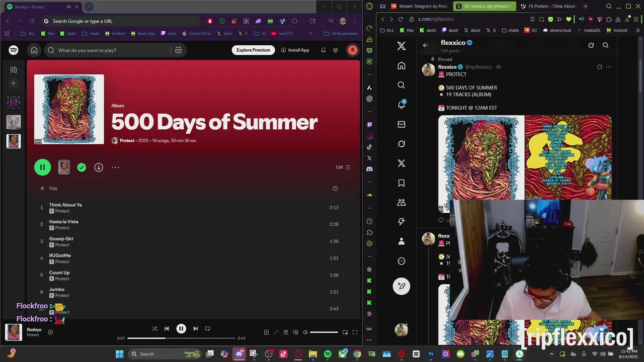Focus the Chrome address bar
Image resolution: width=644 pixels, height=362 pixels.
point(121,21)
